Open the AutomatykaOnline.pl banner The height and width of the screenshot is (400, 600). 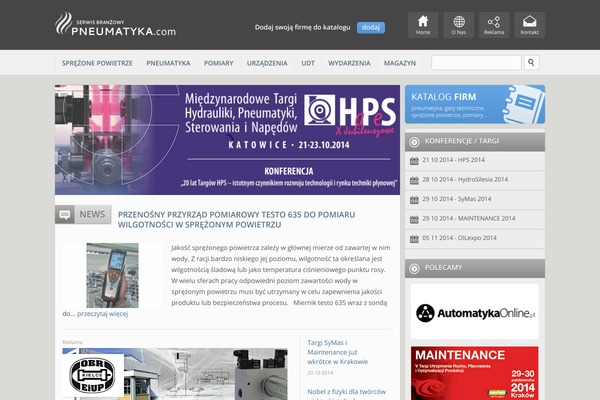click(x=475, y=312)
